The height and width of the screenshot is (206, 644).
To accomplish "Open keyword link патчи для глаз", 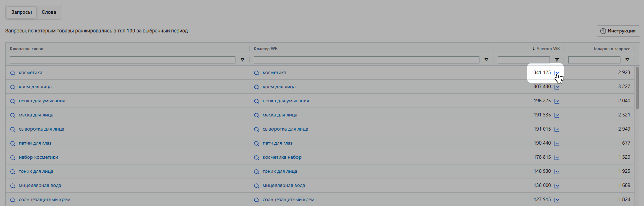I will 35,143.
